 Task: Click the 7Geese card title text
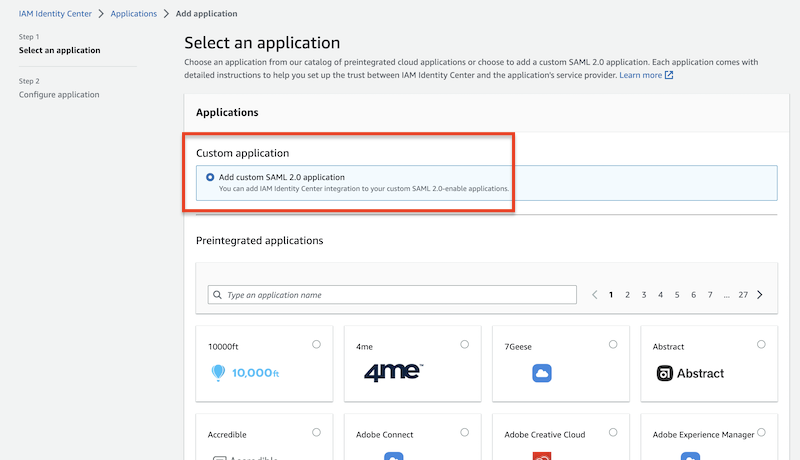pyautogui.click(x=518, y=347)
